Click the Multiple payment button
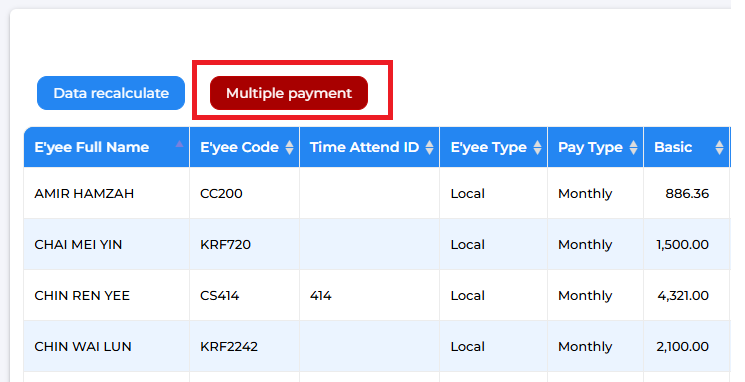Image resolution: width=745 pixels, height=382 pixels. 289,93
